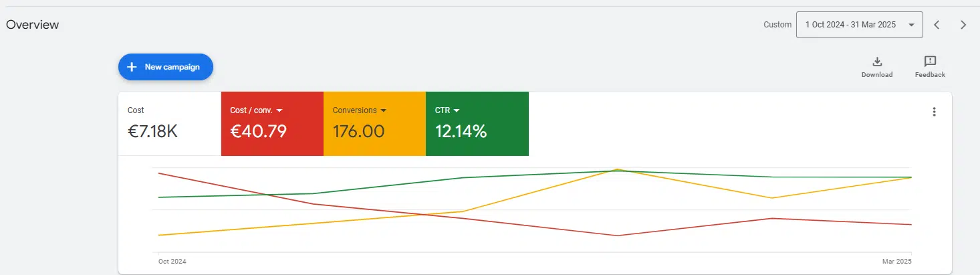The width and height of the screenshot is (980, 275).
Task: Click the Download icon
Action: [877, 62]
